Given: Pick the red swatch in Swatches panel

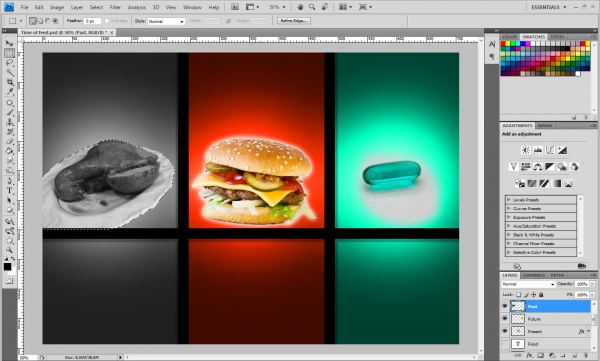Looking at the screenshot, I should click(x=503, y=44).
